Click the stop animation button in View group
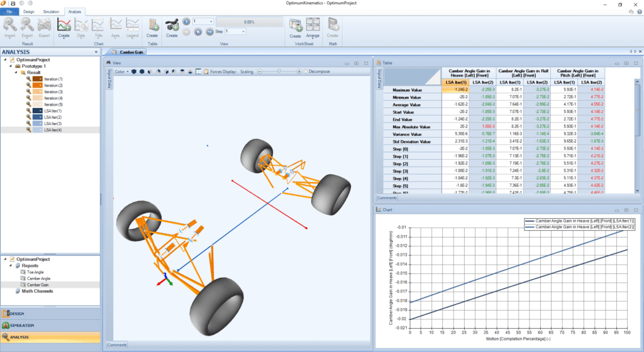The height and width of the screenshot is (352, 644). 198,31
